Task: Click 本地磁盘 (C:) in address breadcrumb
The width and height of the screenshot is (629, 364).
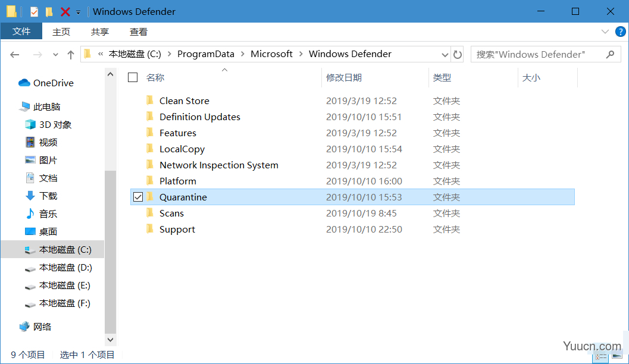Action: point(134,54)
